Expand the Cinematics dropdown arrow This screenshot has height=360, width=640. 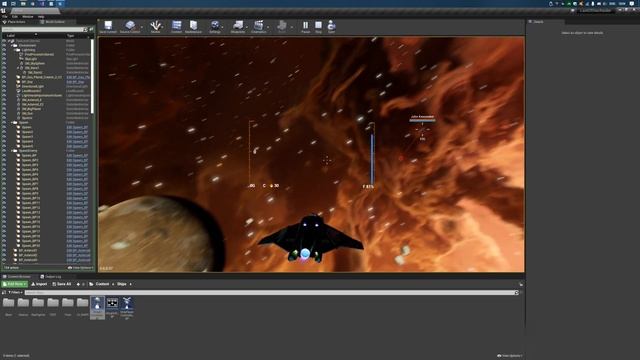(x=269, y=27)
